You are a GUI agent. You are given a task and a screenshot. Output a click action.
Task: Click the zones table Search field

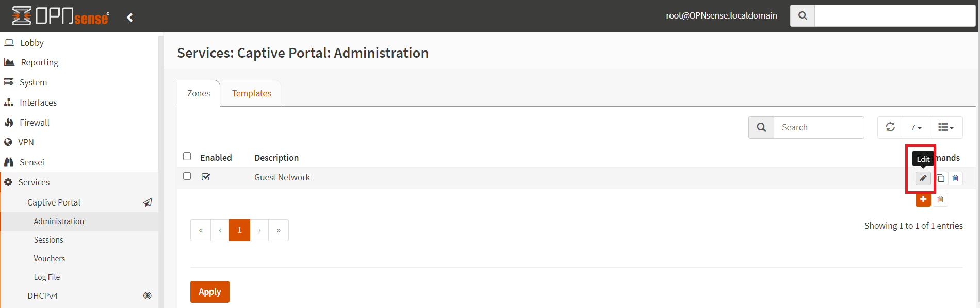pos(819,127)
